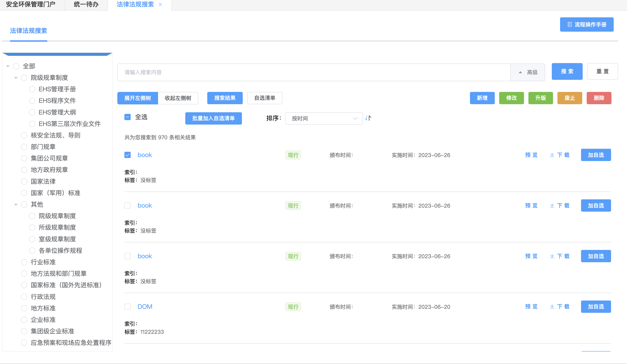
Task: Select the 法律法规搜索 top tab
Action: (135, 4)
